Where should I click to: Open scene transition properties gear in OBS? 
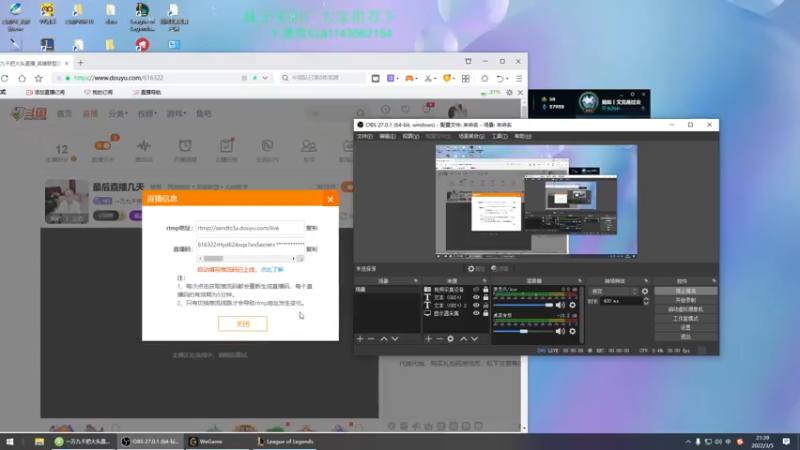(x=645, y=291)
